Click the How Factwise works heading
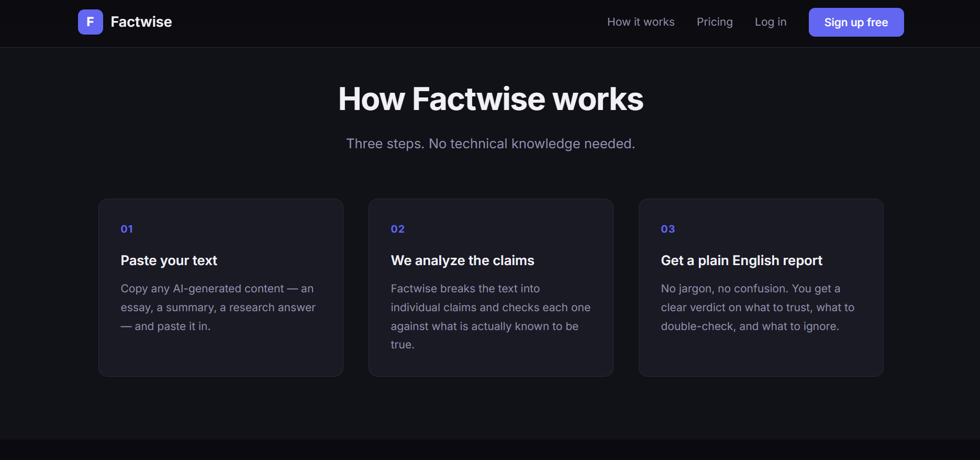 pyautogui.click(x=491, y=99)
